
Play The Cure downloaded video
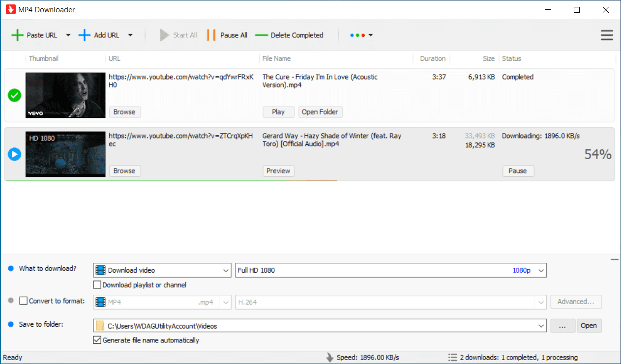[278, 112]
